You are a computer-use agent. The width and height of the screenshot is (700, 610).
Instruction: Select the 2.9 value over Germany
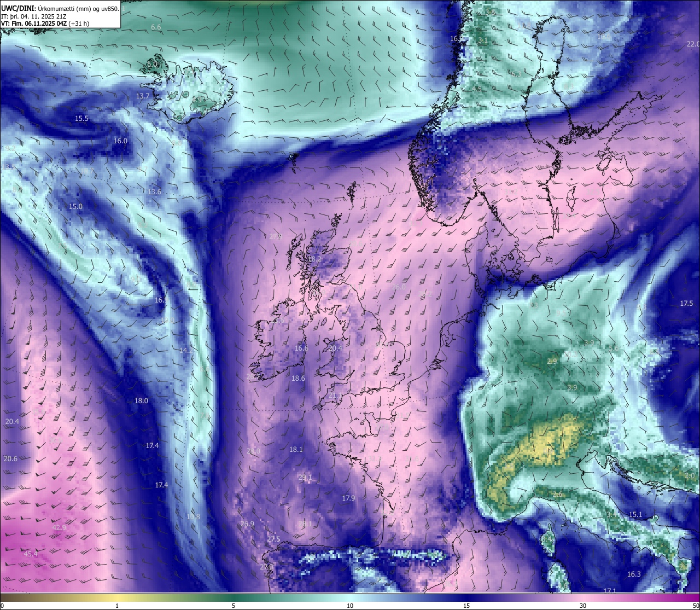point(552,361)
